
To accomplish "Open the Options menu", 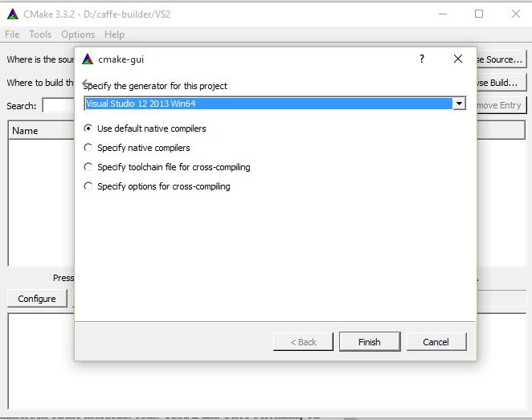I will 78,35.
